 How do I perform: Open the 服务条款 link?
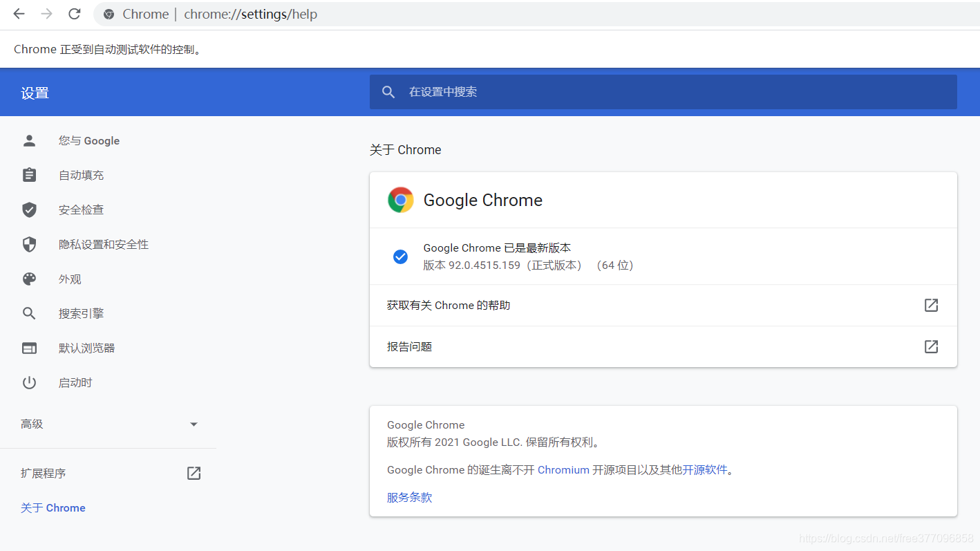coord(409,497)
